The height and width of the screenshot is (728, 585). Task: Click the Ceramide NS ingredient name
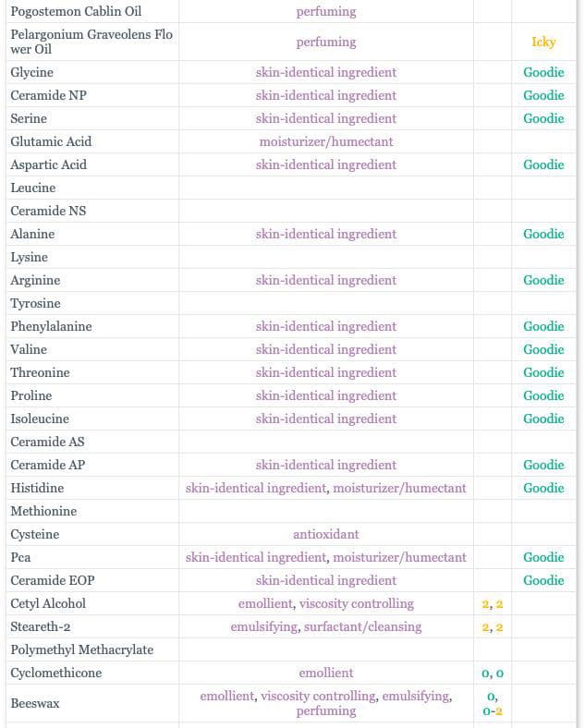47,211
